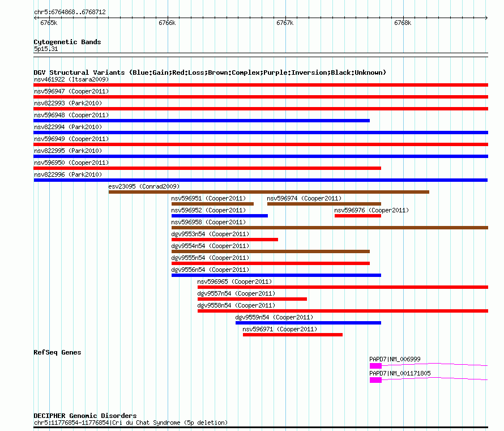The height and width of the screenshot is (431, 504).
Task: Click the dgv9559n54 blue gain bar
Action: click(x=308, y=323)
